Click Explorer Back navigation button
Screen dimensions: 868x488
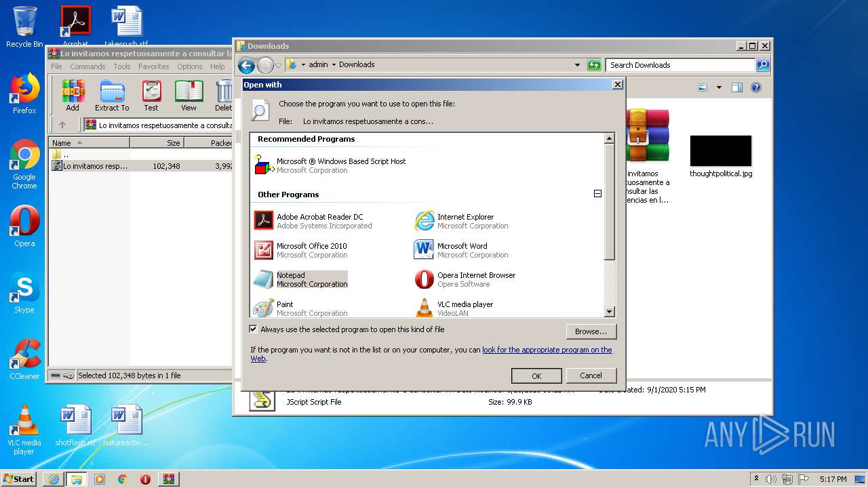coord(246,65)
